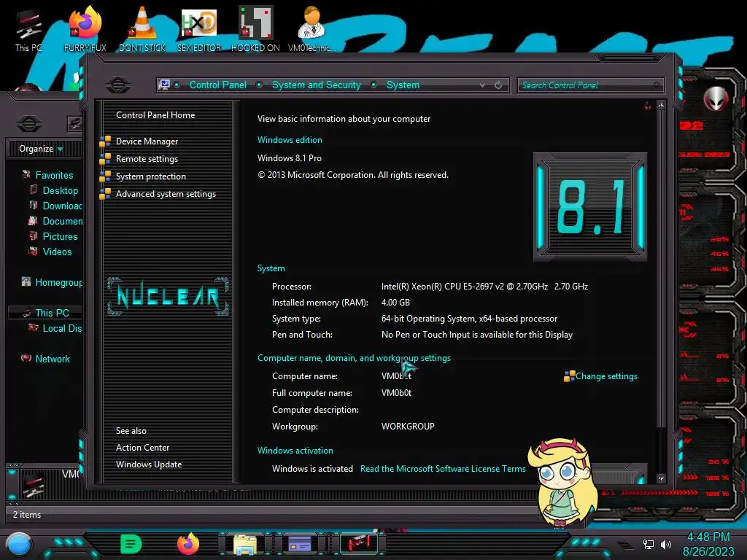The width and height of the screenshot is (747, 560).
Task: Open DONT STICK VLC desktop shortcut
Action: [x=142, y=29]
